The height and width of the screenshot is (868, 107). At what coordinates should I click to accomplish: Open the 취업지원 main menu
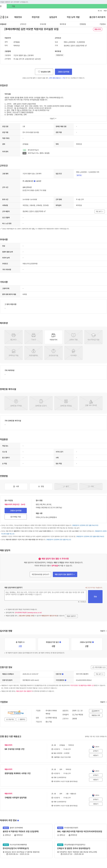pyautogui.click(x=35, y=17)
